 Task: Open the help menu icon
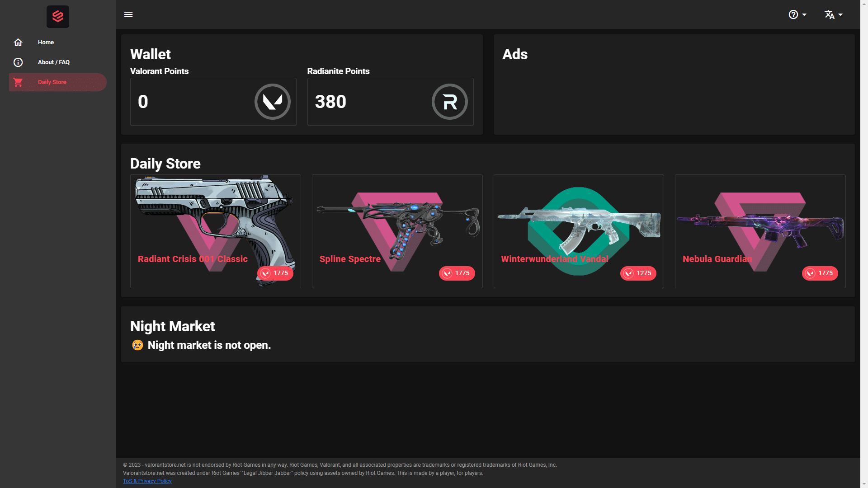(793, 14)
